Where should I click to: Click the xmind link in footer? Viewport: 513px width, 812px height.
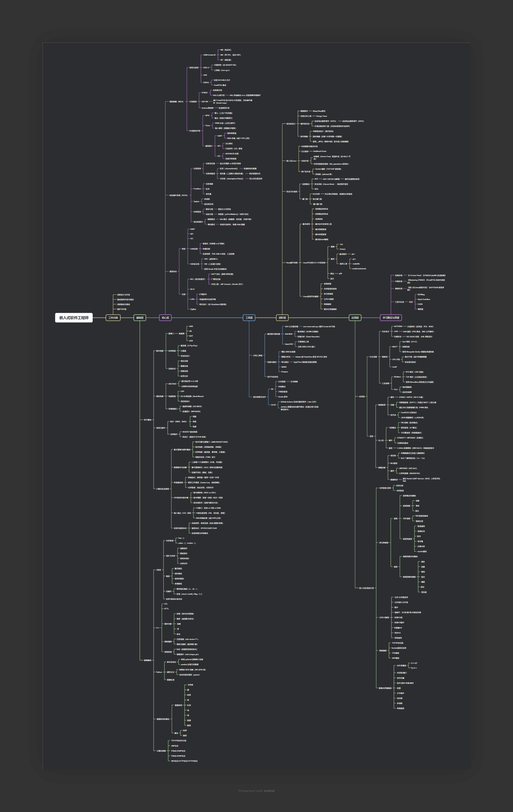(x=269, y=791)
